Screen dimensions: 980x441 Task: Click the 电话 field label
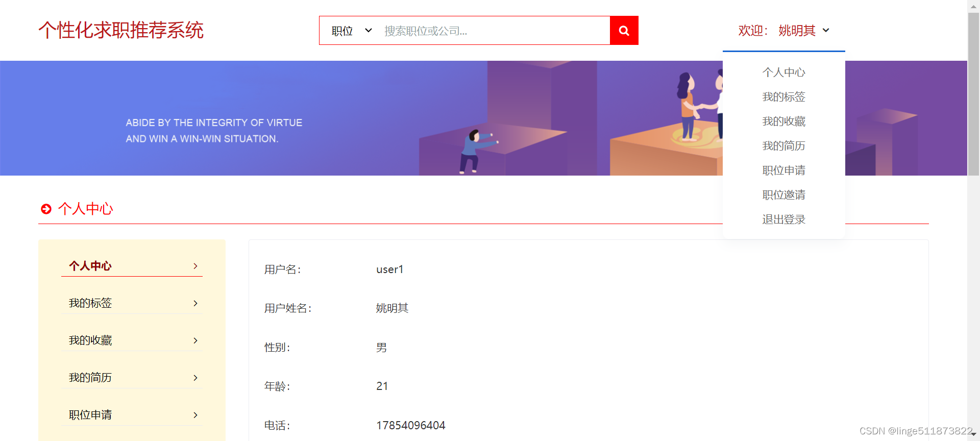pyautogui.click(x=277, y=425)
